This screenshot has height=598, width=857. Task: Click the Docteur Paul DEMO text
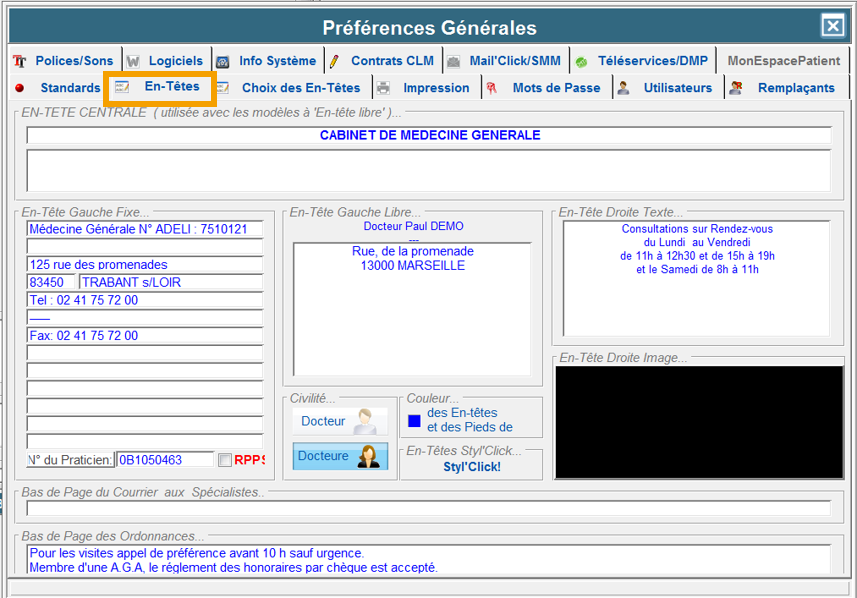coord(413,226)
